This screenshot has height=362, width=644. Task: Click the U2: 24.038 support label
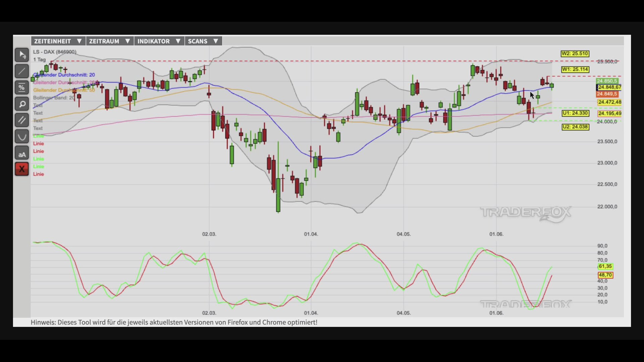(575, 127)
